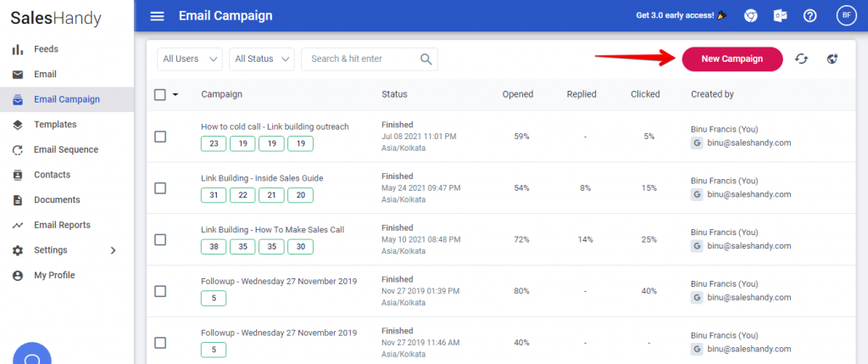Open How to cold call - Link building outreach
Screen dimensions: 868x364
point(275,126)
